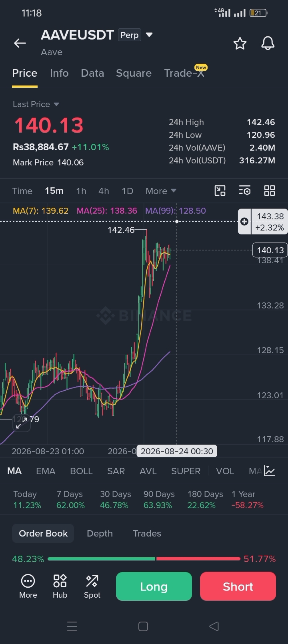The height and width of the screenshot is (644, 288).
Task: Tap the Android back triangle button
Action: point(214,626)
